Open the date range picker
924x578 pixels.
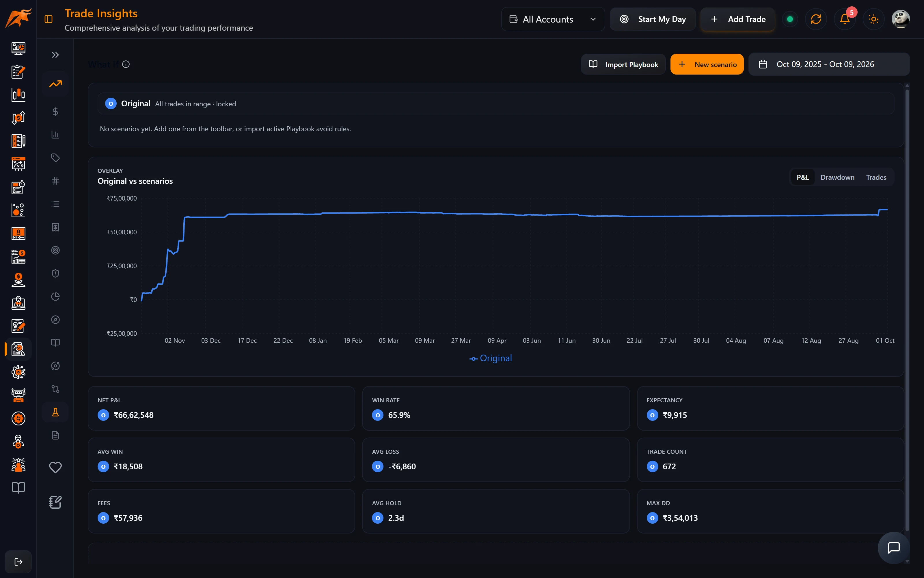[829, 64]
